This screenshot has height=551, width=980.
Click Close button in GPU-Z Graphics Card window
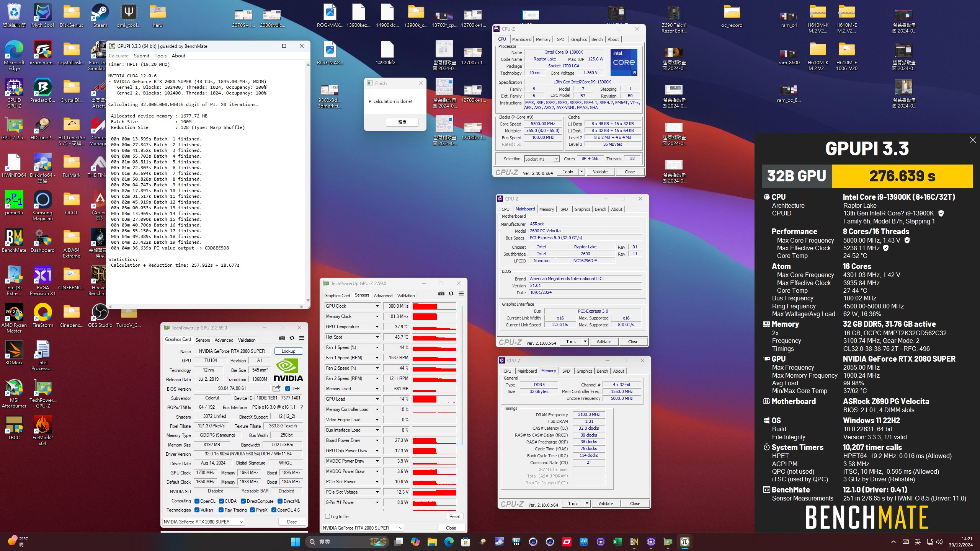pyautogui.click(x=292, y=522)
